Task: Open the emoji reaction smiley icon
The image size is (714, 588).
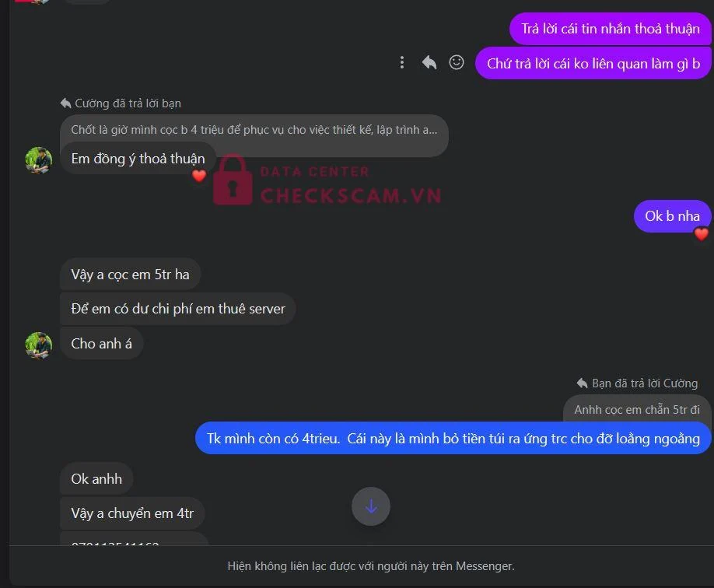Action: point(457,62)
